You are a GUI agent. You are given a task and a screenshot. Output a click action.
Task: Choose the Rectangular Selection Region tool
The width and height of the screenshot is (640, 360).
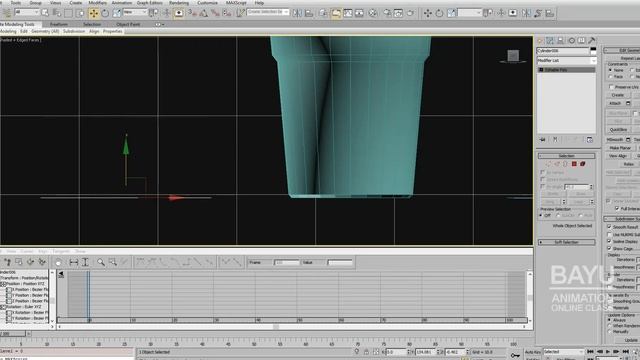68,13
